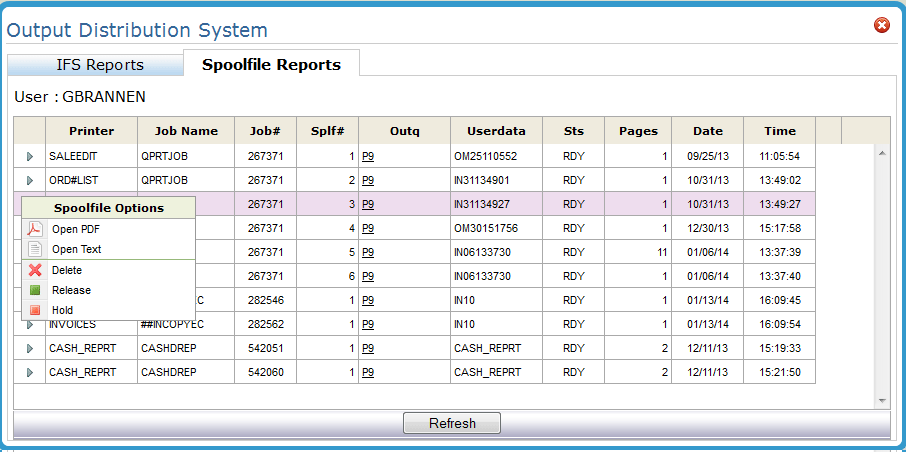Click the Open Text document icon
906x452 pixels.
(x=35, y=249)
